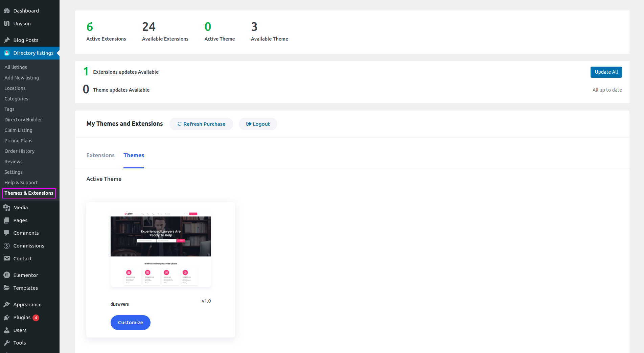Click the Elementor icon in sidebar

[x=7, y=275]
